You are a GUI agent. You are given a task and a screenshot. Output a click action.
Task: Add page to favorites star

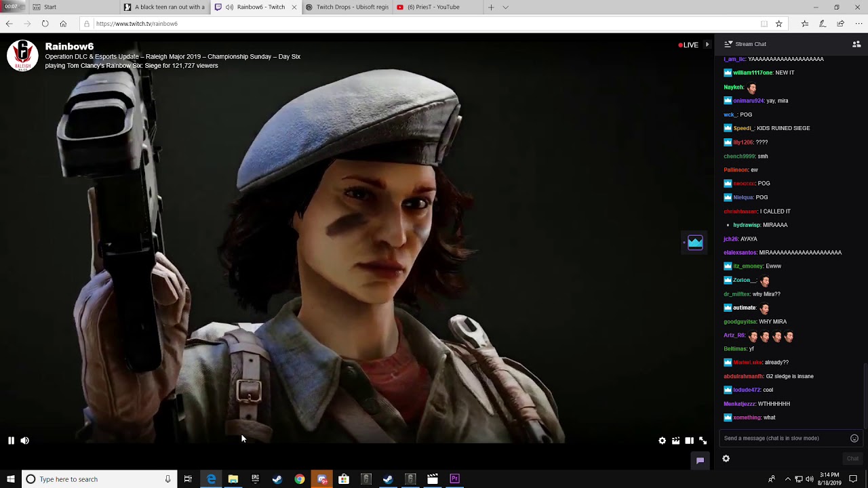pyautogui.click(x=778, y=24)
